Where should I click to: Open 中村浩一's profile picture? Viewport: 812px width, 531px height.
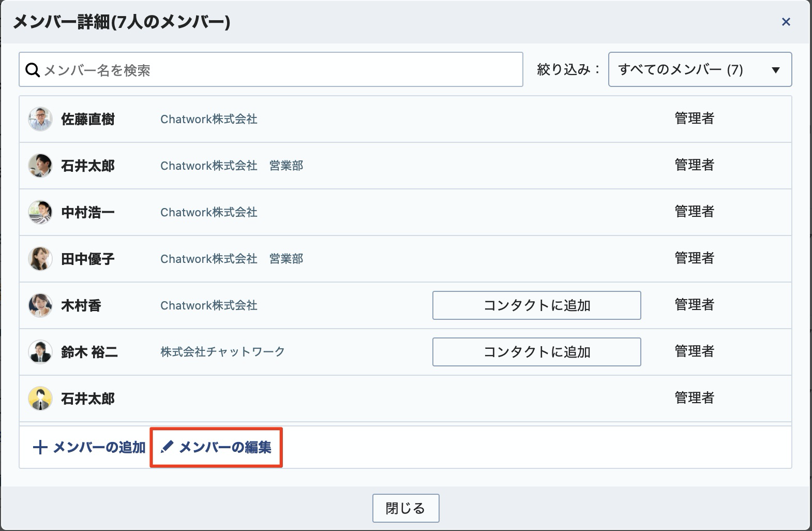(40, 212)
